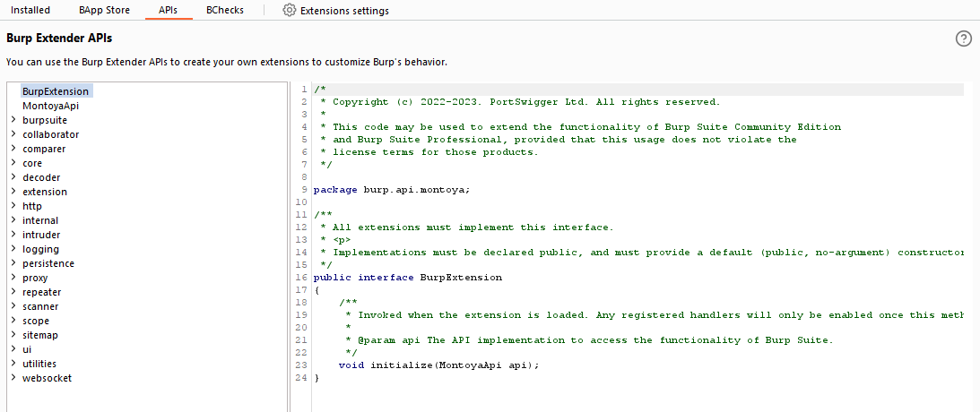Expand the collaborator tree node
Image resolution: width=980 pixels, height=412 pixels.
[x=13, y=134]
